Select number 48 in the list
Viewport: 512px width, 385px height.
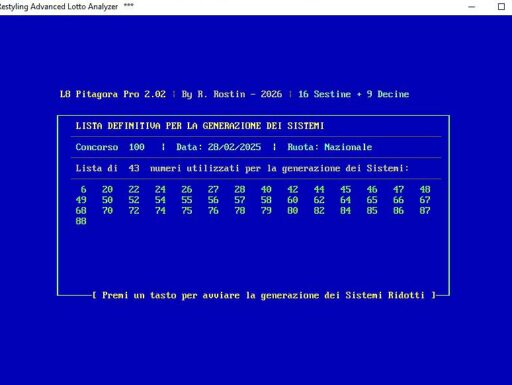point(425,190)
